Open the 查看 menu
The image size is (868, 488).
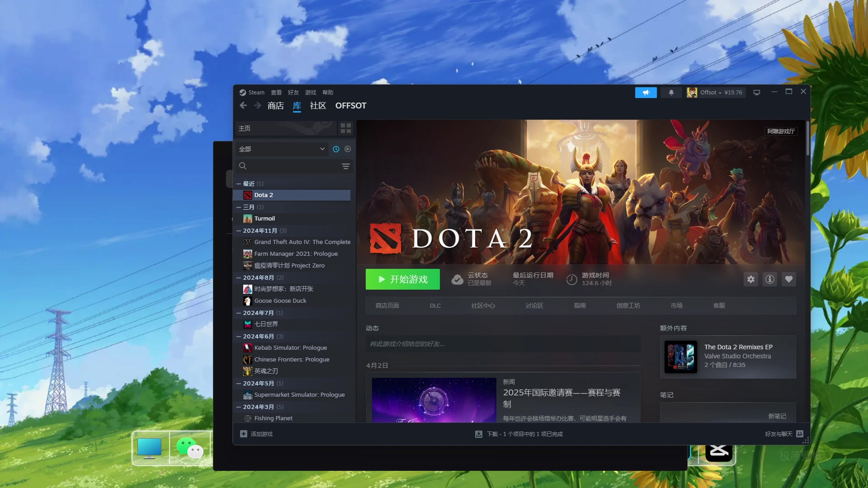coord(276,92)
